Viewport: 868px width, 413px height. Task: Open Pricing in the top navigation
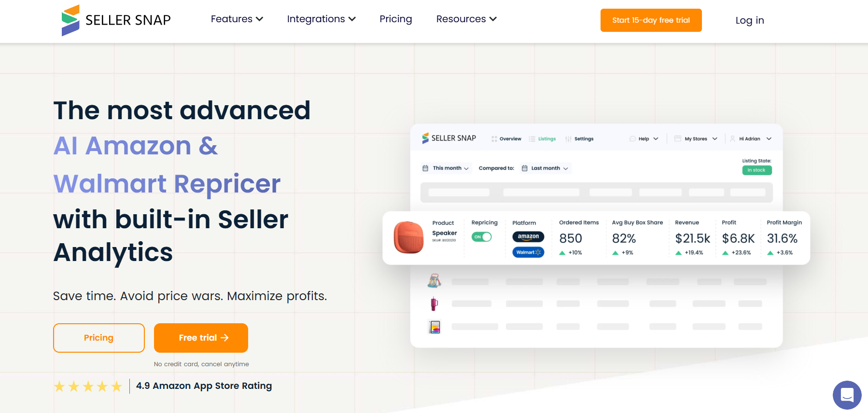[x=396, y=19]
